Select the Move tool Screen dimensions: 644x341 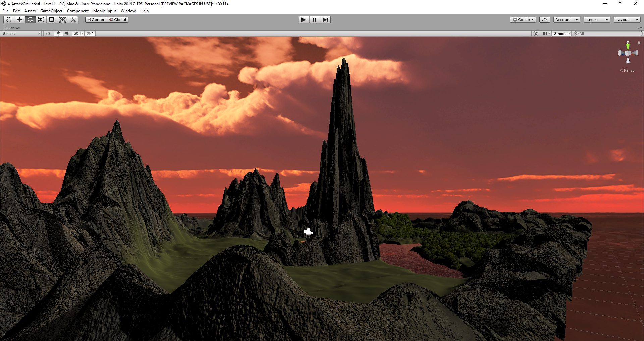click(x=19, y=20)
